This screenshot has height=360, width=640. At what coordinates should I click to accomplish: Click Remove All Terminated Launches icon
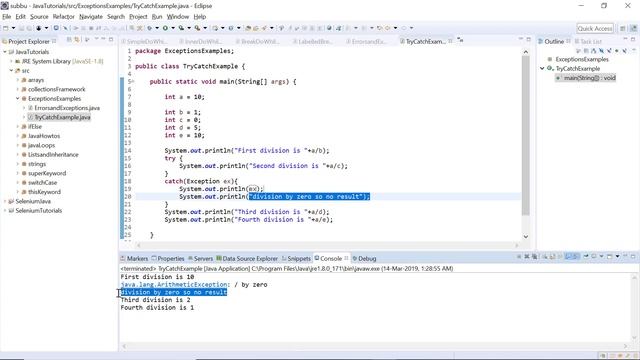tap(535, 256)
